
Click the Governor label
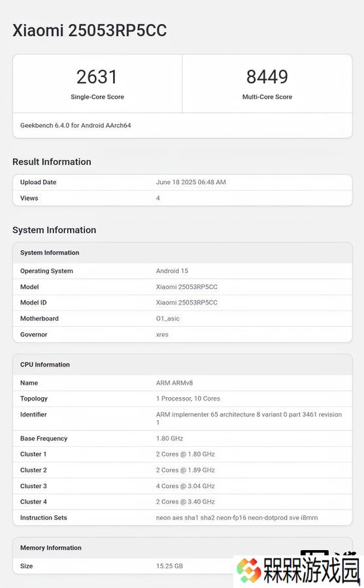click(34, 335)
